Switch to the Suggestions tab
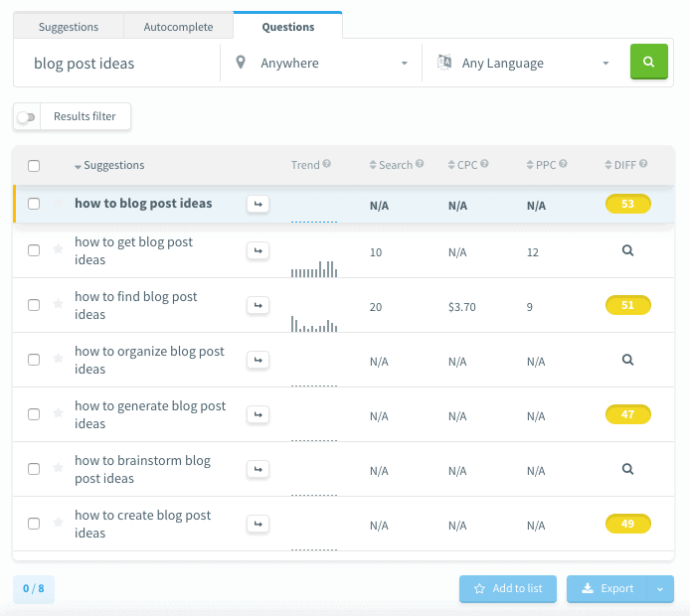The image size is (690, 616). (x=69, y=27)
